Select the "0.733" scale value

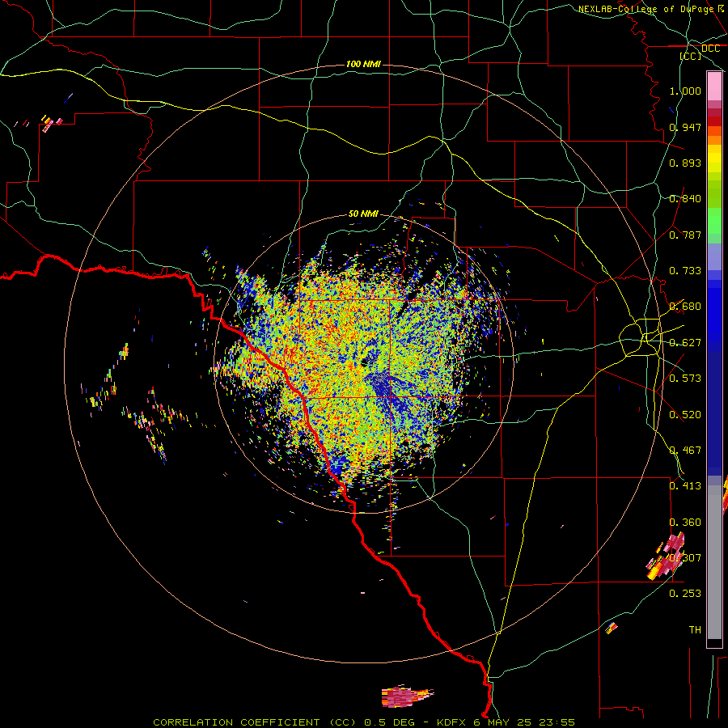tap(685, 271)
